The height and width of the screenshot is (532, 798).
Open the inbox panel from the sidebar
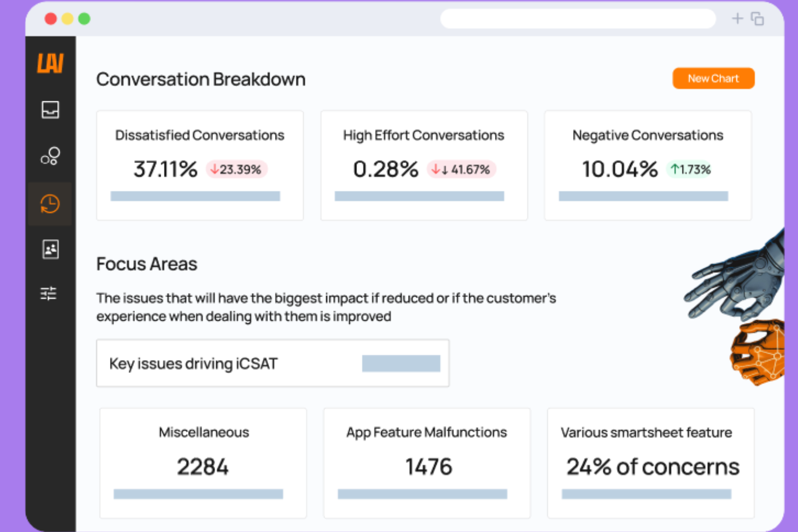click(50, 110)
